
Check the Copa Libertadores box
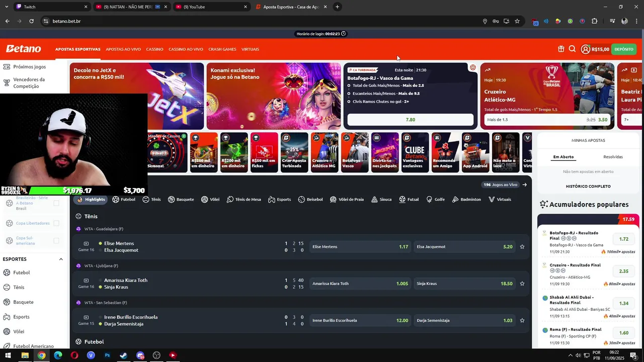[x=56, y=223]
